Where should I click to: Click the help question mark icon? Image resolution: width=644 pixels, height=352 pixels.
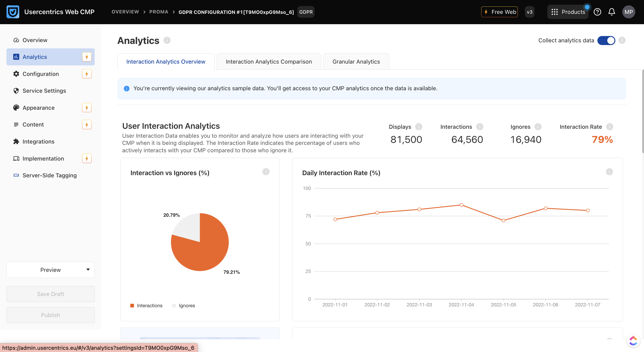pyautogui.click(x=597, y=12)
